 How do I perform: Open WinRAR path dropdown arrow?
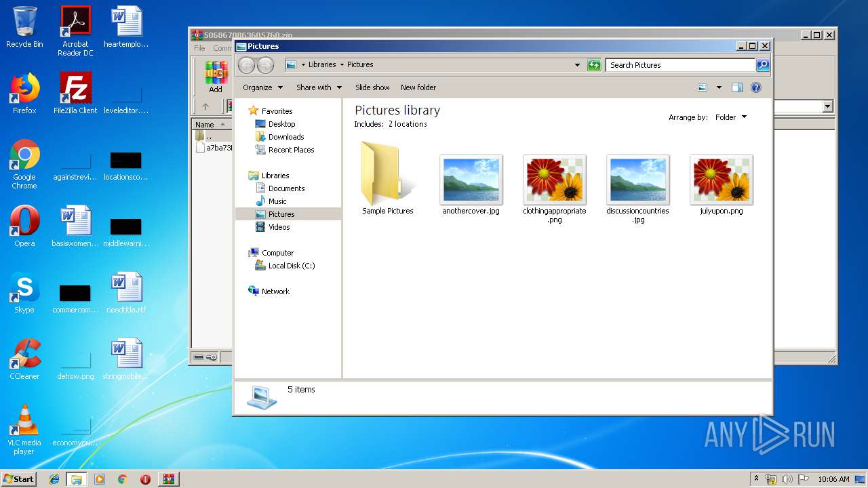click(x=827, y=106)
